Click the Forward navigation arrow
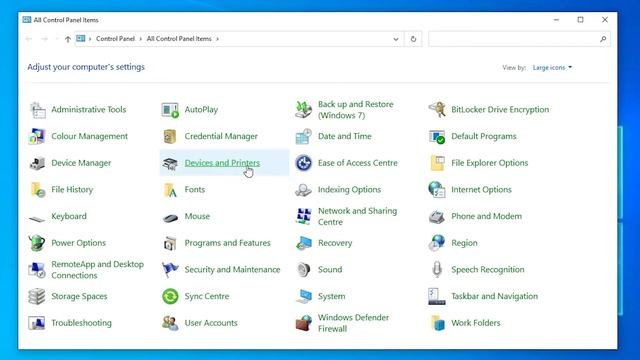This screenshot has width=640, height=360. click(44, 39)
